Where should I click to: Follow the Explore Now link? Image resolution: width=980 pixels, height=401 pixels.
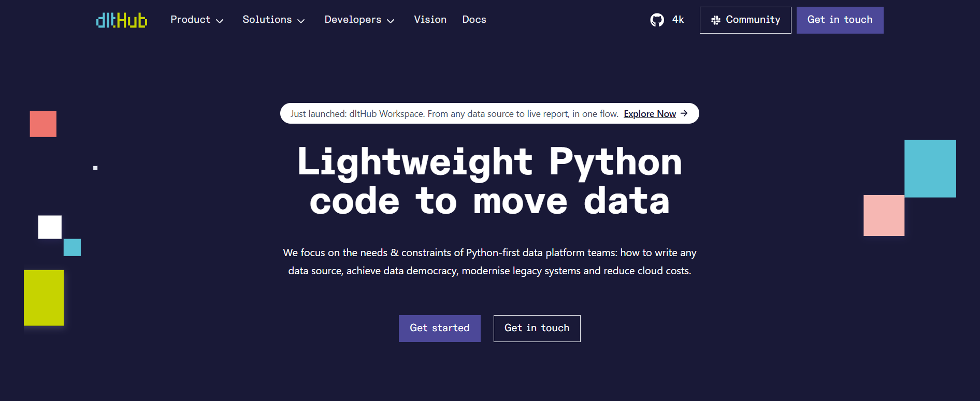650,114
